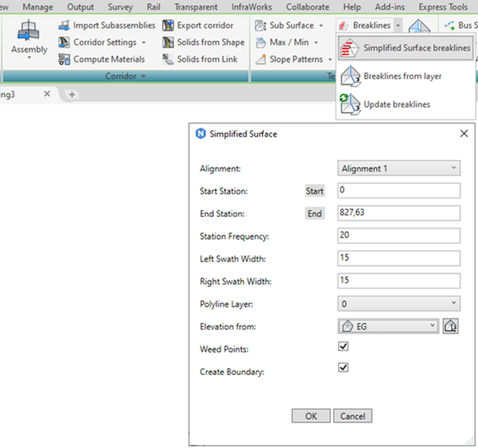The width and height of the screenshot is (478, 448).
Task: Click the Cancel button
Action: pyautogui.click(x=353, y=416)
